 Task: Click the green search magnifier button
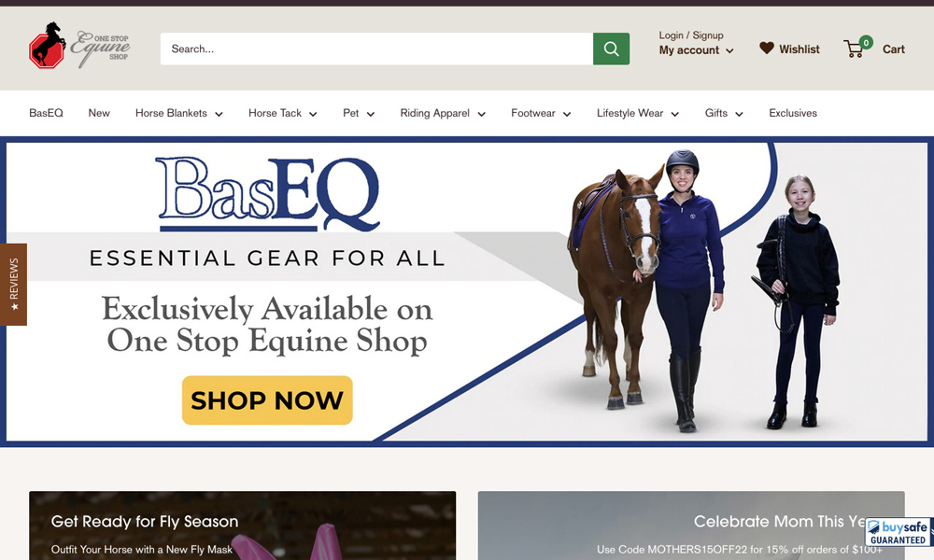point(611,49)
